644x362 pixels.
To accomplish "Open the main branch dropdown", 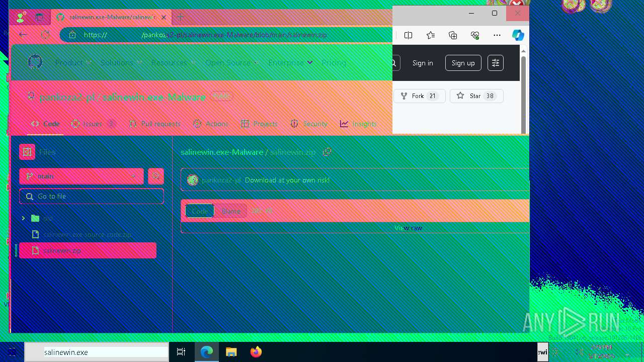I will (82, 176).
